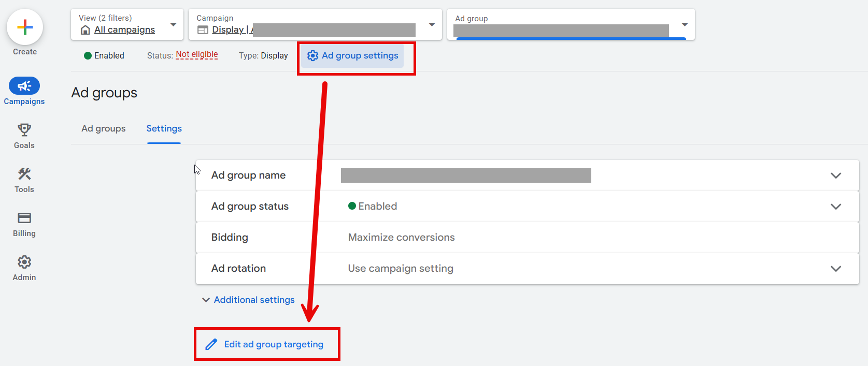Open Goals via the trophy icon

(x=24, y=129)
